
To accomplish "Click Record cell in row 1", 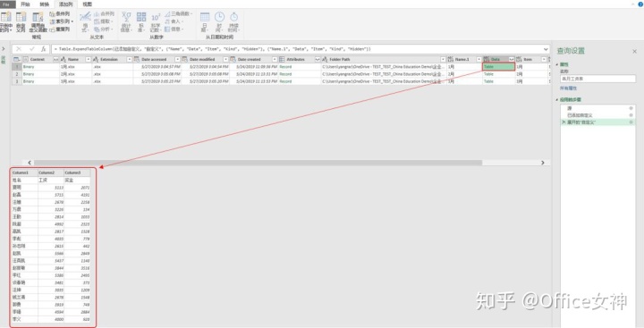I will point(300,66).
